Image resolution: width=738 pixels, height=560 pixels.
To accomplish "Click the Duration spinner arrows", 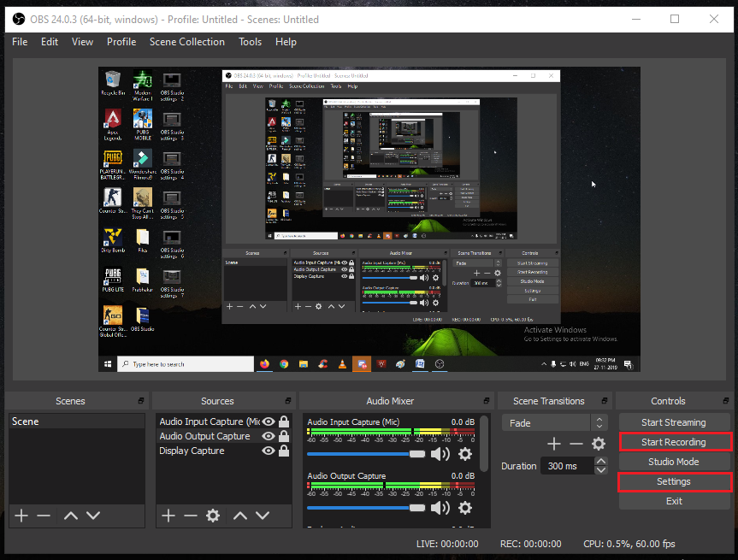I will pos(599,466).
